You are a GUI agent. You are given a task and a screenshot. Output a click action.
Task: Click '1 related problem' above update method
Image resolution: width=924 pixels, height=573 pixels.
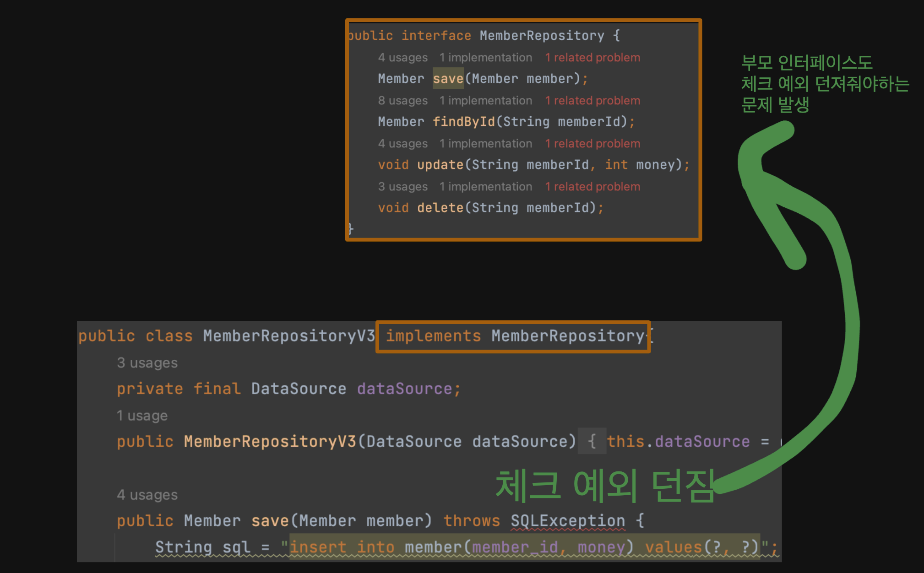pos(592,144)
